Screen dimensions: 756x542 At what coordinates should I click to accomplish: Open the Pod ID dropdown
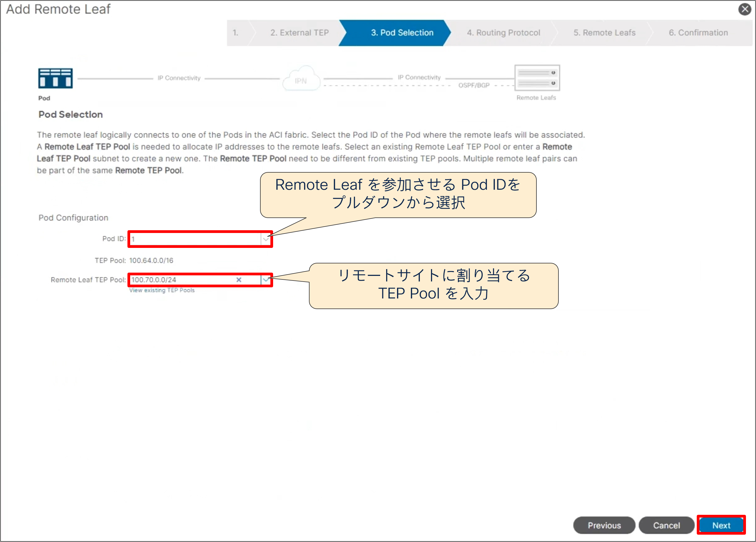[266, 239]
